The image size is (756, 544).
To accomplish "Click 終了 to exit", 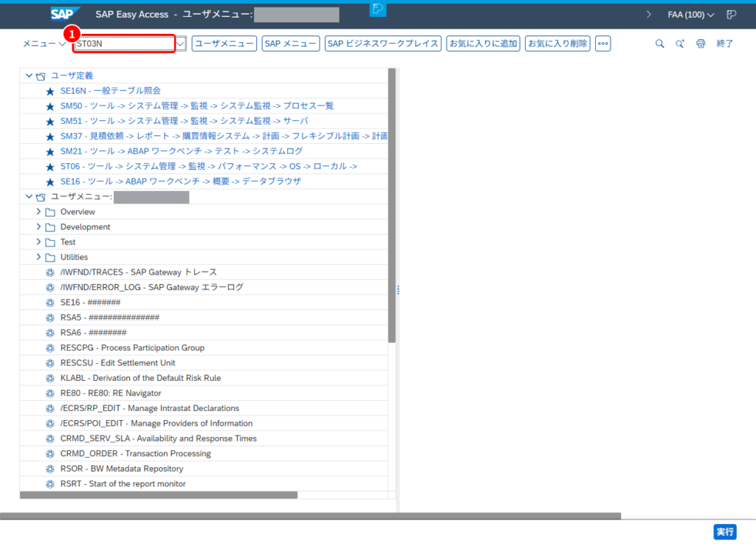I will pyautogui.click(x=725, y=44).
